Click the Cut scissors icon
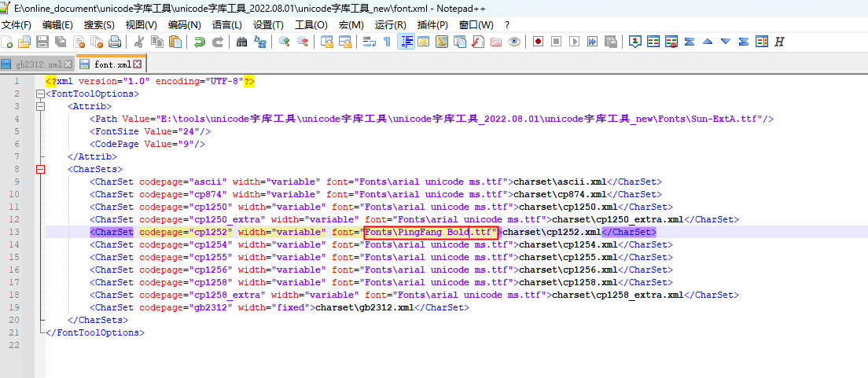868x378 pixels. 139,42
